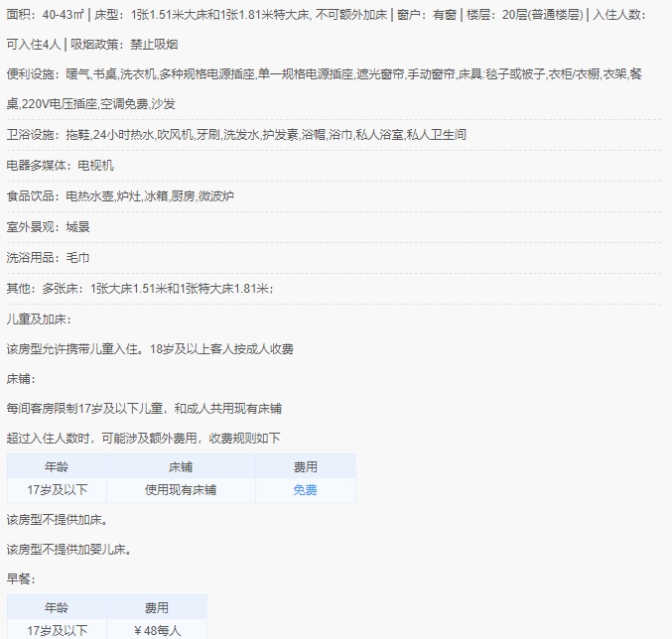672x639 pixels.
Task: Click the 超过入住人数时 sentence
Action: point(143,439)
